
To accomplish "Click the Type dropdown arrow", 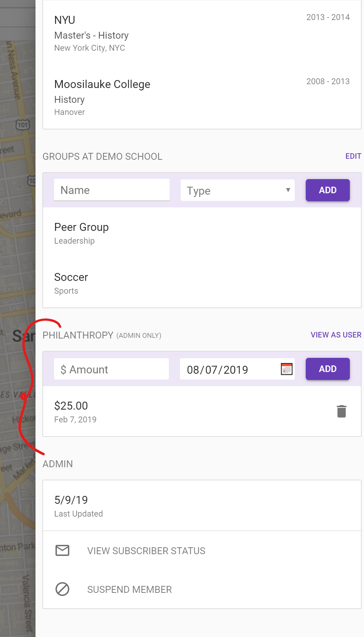I will coord(288,190).
